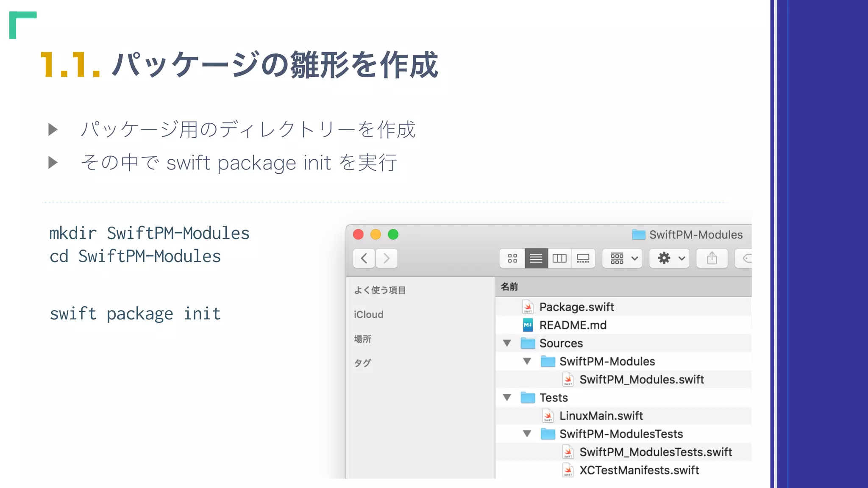Screen dimensions: 868x488
Task: Select the README.md file name
Action: pyautogui.click(x=573, y=325)
